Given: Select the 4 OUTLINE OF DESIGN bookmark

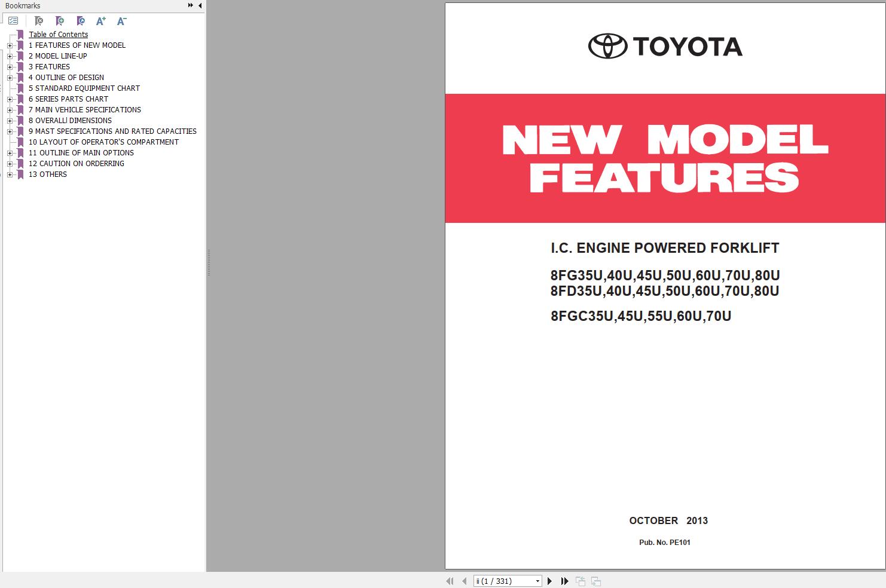Looking at the screenshot, I should coord(66,78).
